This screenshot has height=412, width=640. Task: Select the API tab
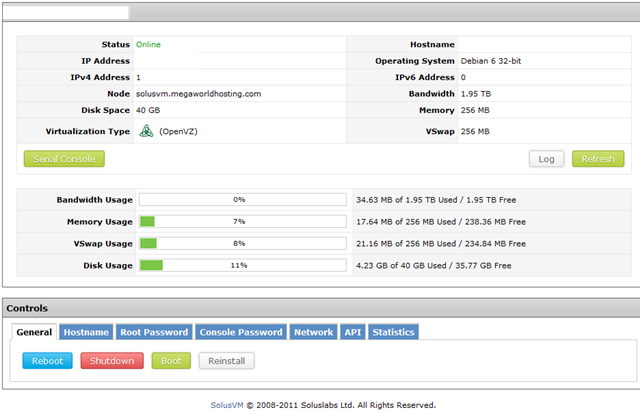(353, 332)
